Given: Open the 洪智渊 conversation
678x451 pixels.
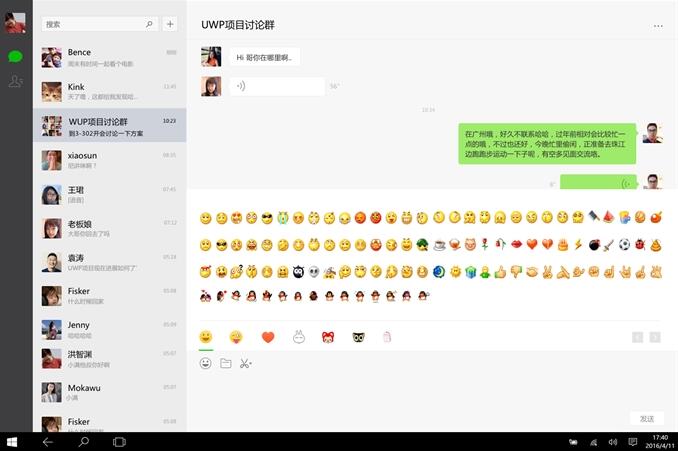Looking at the screenshot, I should click(110, 359).
